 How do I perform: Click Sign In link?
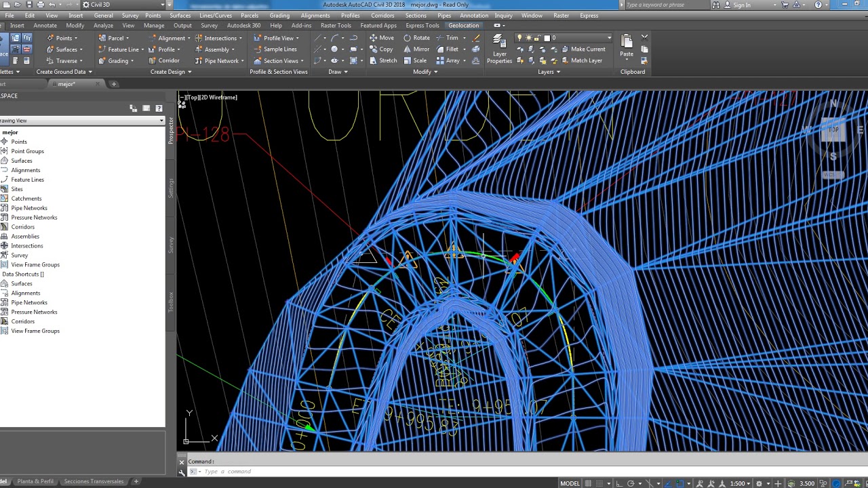click(742, 5)
